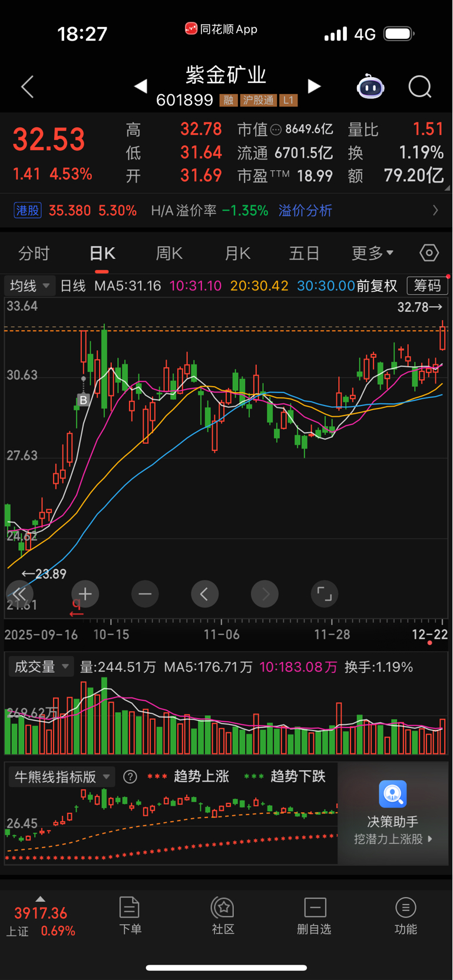Tap MA30 30:30.00 legend value
This screenshot has height=980, width=453.
(326, 286)
